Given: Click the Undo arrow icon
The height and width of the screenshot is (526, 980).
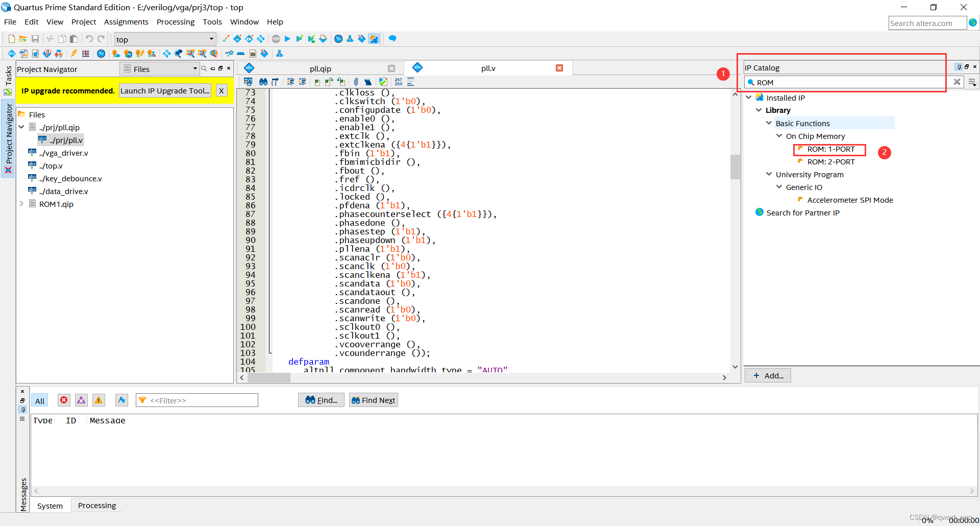Looking at the screenshot, I should [x=89, y=39].
